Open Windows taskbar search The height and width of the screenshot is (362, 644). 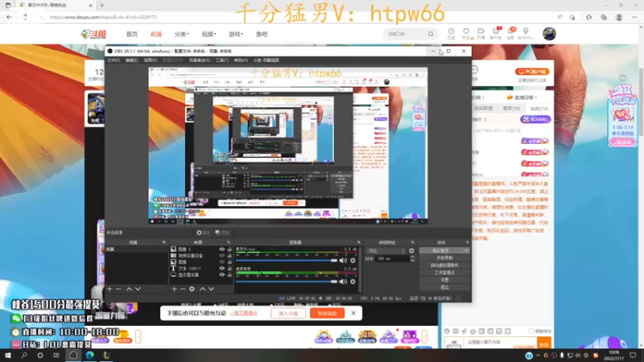(x=24, y=356)
